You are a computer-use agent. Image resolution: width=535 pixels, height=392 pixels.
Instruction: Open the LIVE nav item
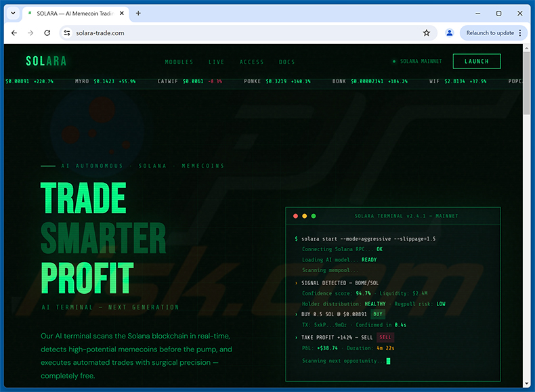[x=216, y=62]
